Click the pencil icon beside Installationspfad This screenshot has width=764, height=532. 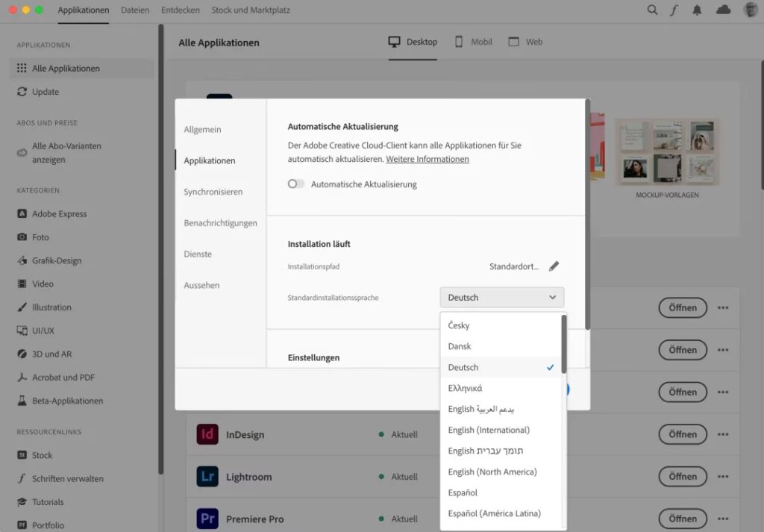554,266
